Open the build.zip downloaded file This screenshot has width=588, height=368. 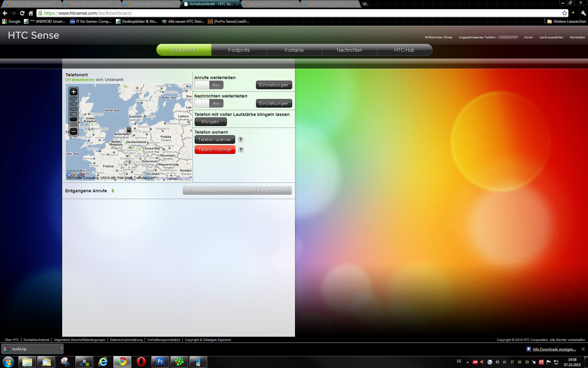[x=30, y=349]
